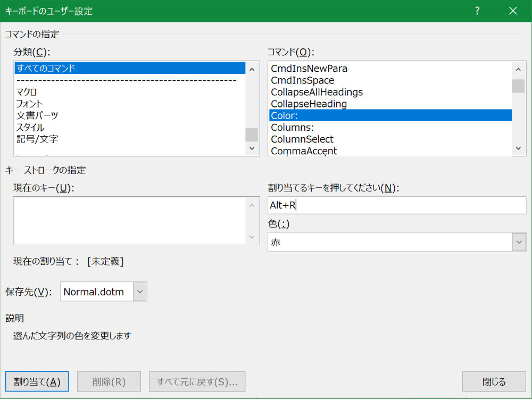The height and width of the screenshot is (399, 532).
Task: Select ColumnSelect command
Action: click(390, 139)
